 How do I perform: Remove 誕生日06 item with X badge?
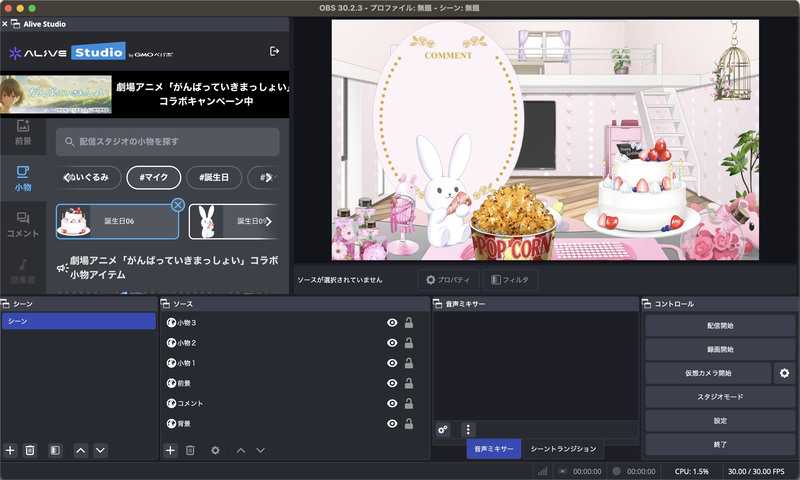[x=178, y=205]
